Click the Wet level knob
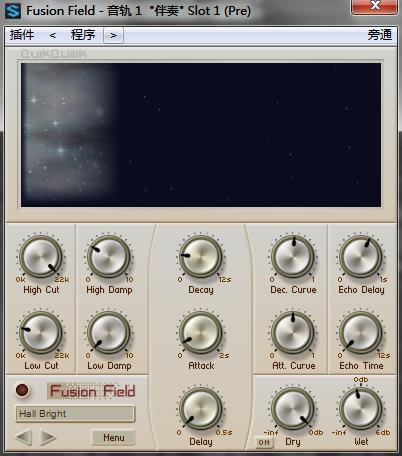 click(x=361, y=409)
